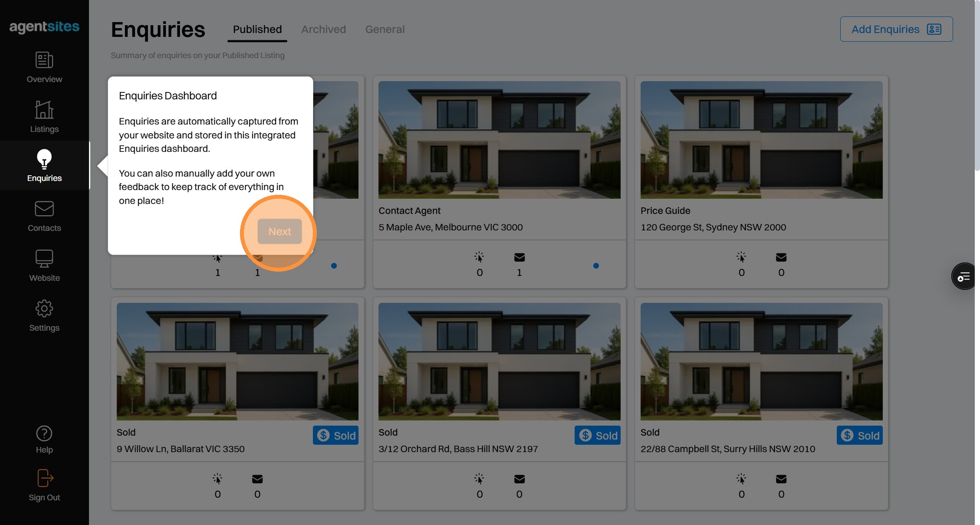This screenshot has height=525, width=980.
Task: Open the Website monitor icon
Action: [x=44, y=259]
